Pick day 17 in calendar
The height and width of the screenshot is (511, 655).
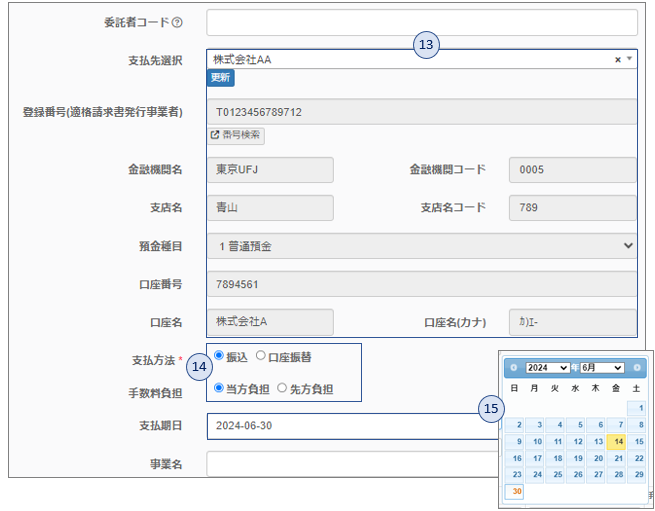pyautogui.click(x=535, y=458)
